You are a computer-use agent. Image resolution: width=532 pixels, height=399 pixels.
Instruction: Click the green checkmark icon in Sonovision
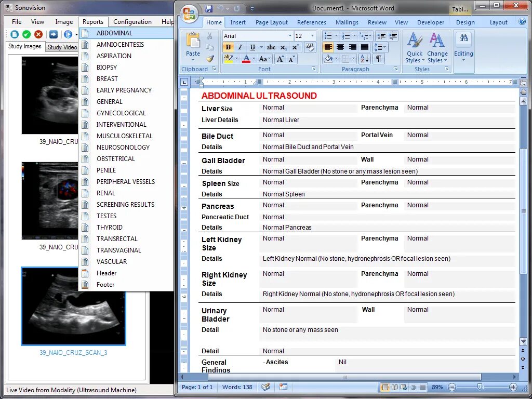pos(26,34)
